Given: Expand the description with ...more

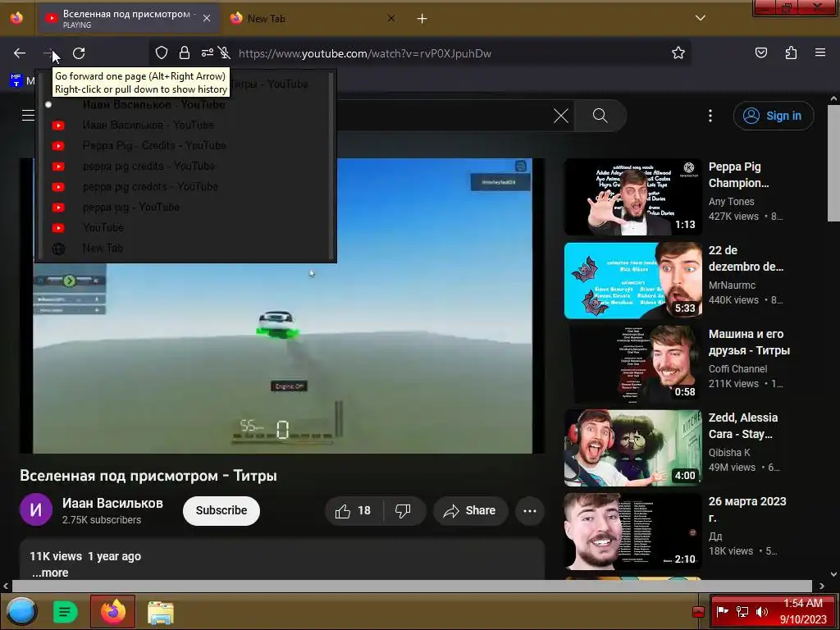Looking at the screenshot, I should click(x=50, y=573).
